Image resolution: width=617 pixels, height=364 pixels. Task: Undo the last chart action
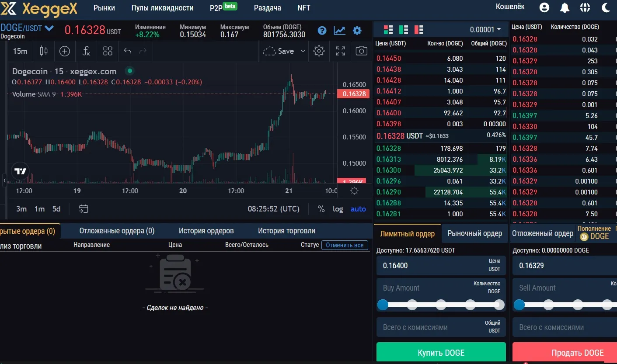click(x=127, y=51)
